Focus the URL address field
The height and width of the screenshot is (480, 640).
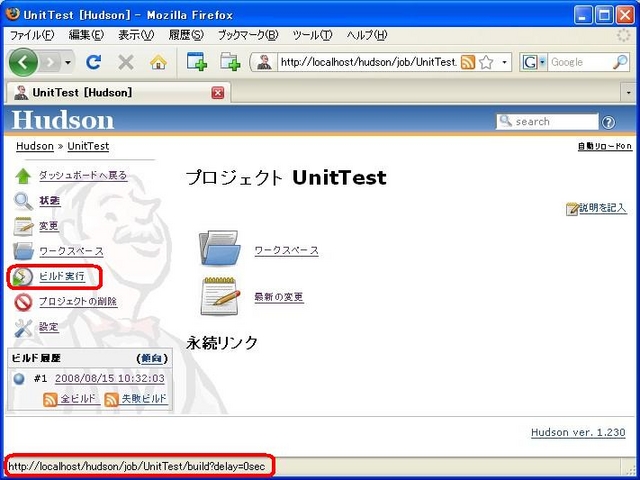click(369, 62)
